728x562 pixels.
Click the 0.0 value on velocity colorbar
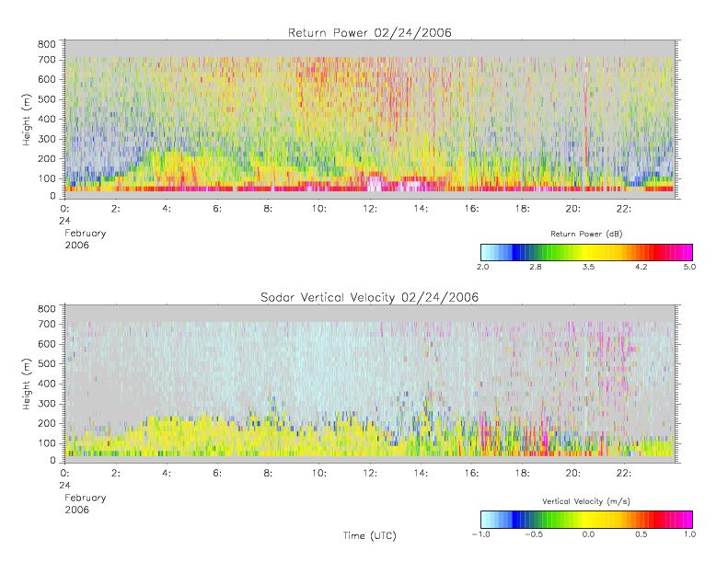click(x=588, y=534)
